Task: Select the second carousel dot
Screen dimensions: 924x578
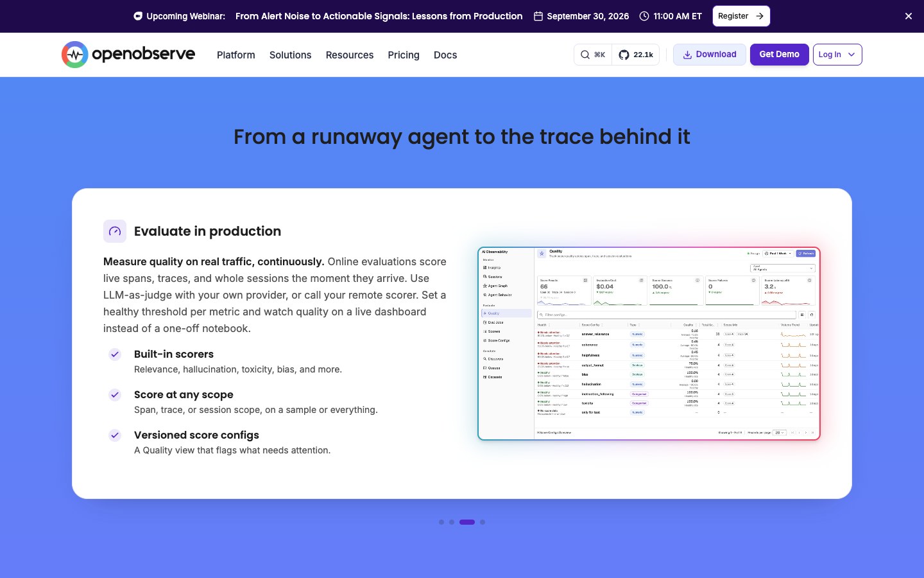Action: pos(452,522)
